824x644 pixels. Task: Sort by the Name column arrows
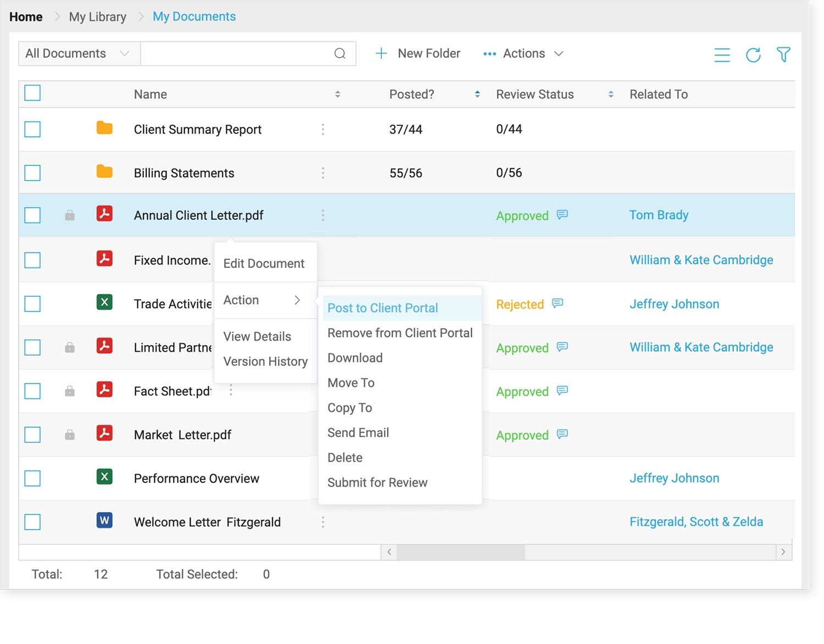(337, 95)
